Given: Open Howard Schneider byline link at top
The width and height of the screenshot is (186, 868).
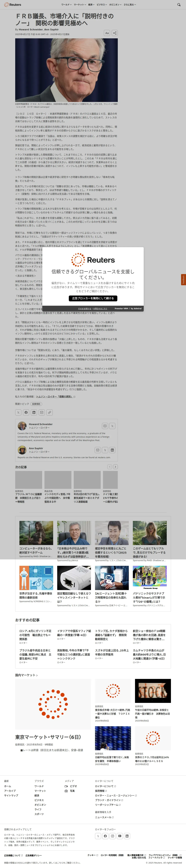Looking at the screenshot, I should click(31, 29).
